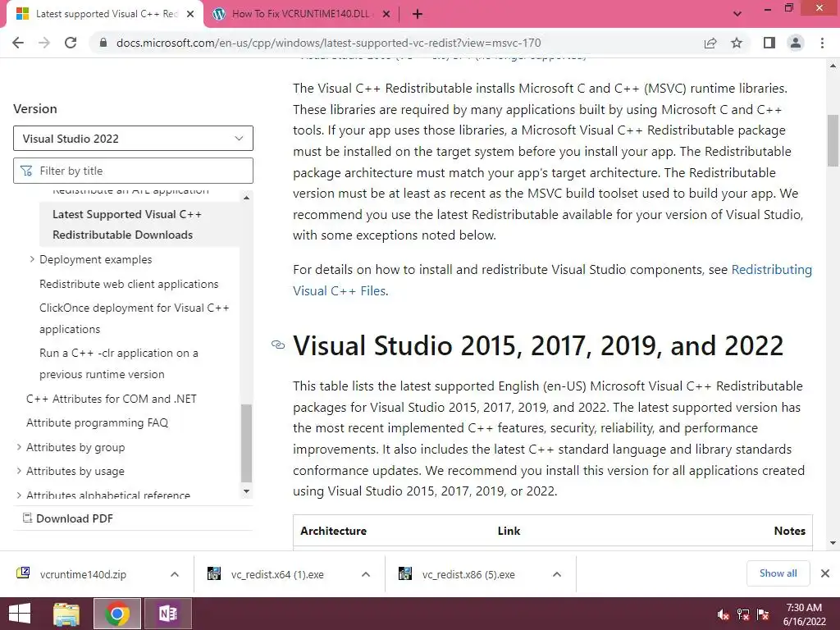840x630 pixels.
Task: Download the PDF of the docs
Action: click(67, 518)
